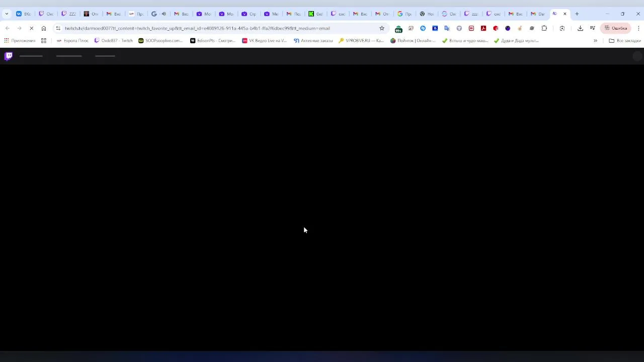Stop loading the page
644x362 pixels.
[31, 28]
